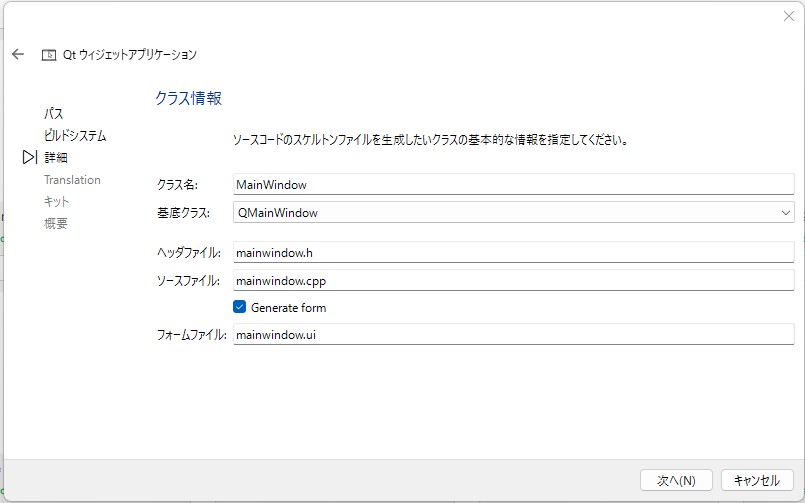Screen dimensions: 805x503
Task: Click the ヘッダファイル field mainwindow.h
Action: click(x=513, y=253)
